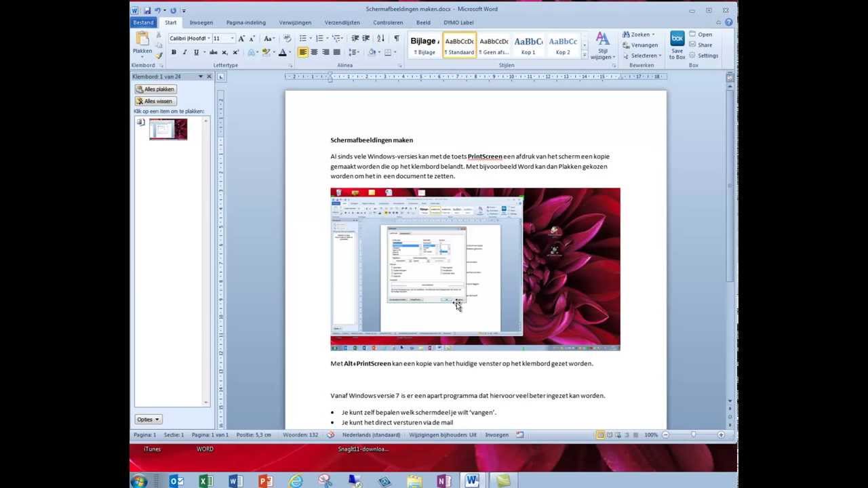Switch to the DYMO Label tab
This screenshot has width=868, height=488.
(x=459, y=22)
